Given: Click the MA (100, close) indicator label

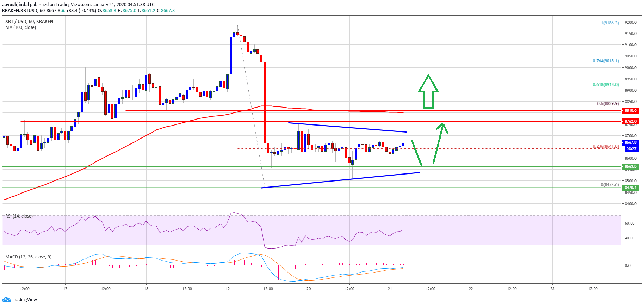Looking at the screenshot, I should [x=20, y=27].
